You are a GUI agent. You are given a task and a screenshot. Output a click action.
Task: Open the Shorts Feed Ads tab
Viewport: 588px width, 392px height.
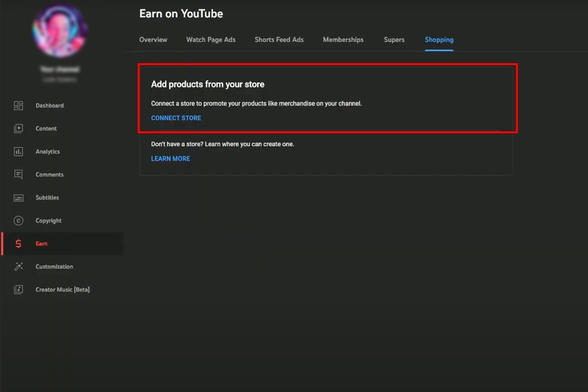pyautogui.click(x=279, y=40)
